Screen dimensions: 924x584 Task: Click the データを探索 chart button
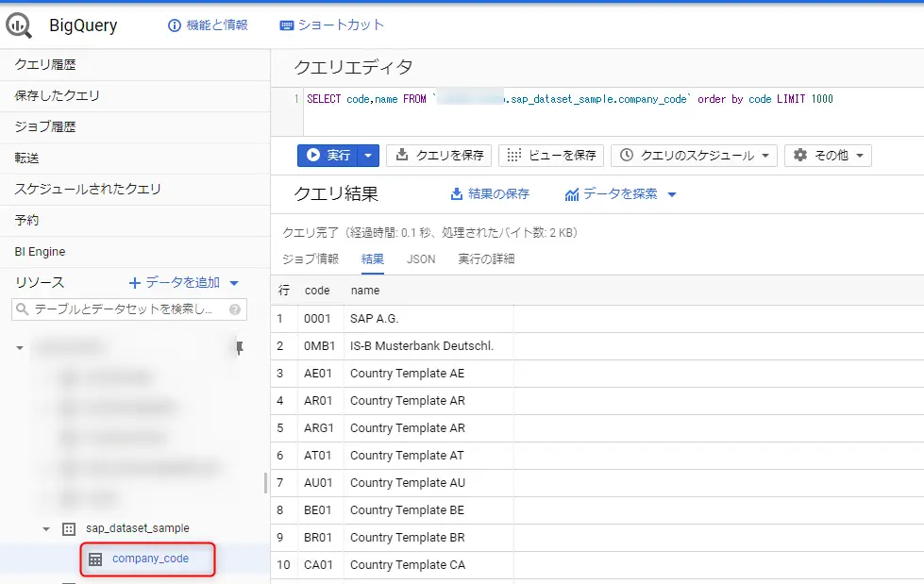click(611, 194)
